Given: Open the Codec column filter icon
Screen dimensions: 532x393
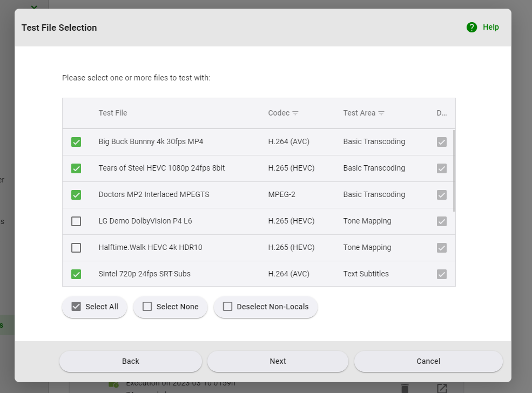Looking at the screenshot, I should point(295,113).
